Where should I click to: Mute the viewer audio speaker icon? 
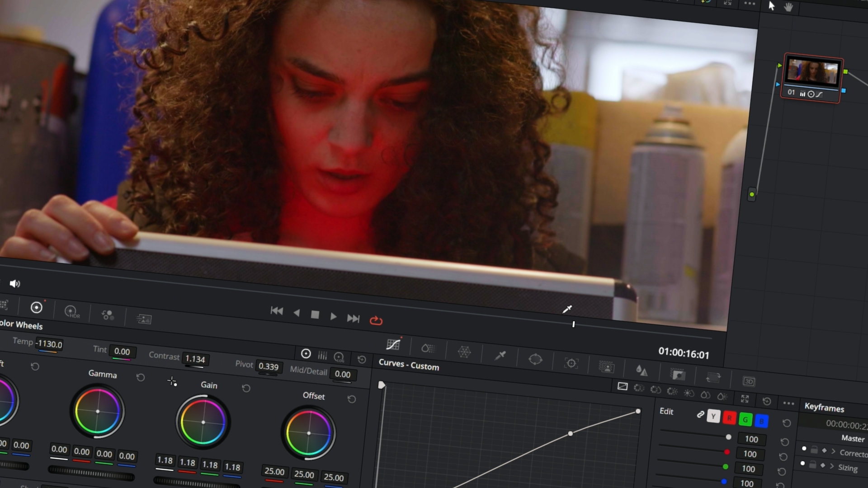tap(14, 284)
